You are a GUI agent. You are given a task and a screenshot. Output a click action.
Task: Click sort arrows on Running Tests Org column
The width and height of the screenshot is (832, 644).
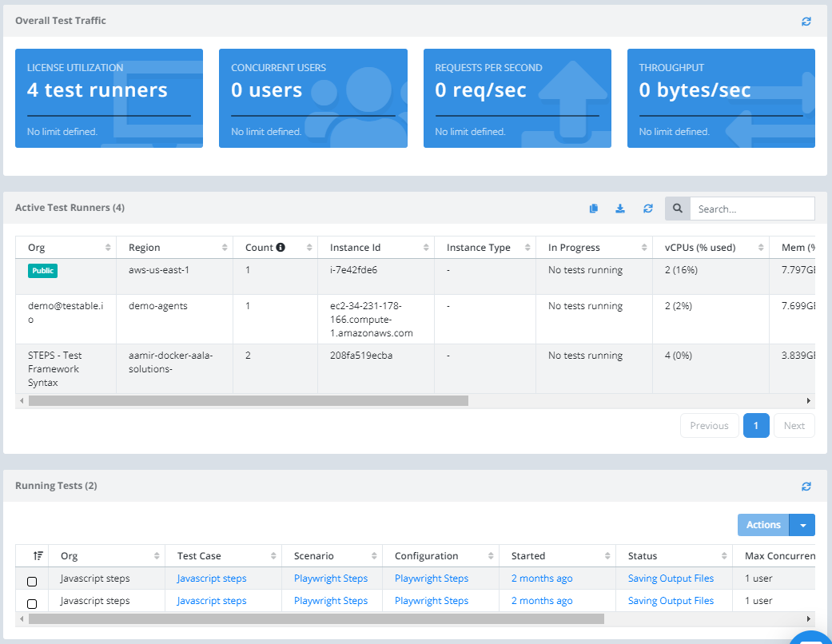157,556
